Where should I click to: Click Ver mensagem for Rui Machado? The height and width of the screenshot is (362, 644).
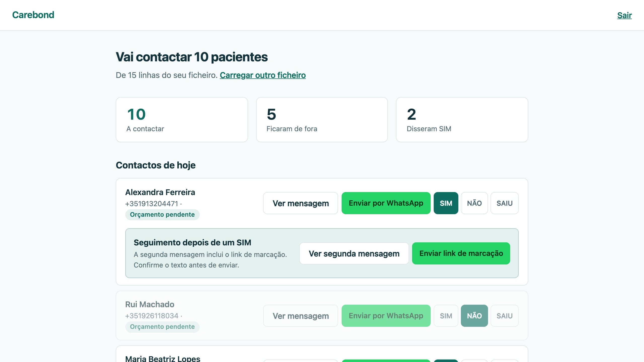[300, 316]
